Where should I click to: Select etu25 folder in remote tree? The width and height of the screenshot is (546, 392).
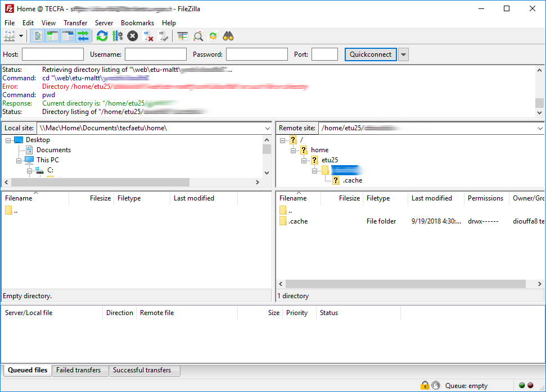pos(330,160)
